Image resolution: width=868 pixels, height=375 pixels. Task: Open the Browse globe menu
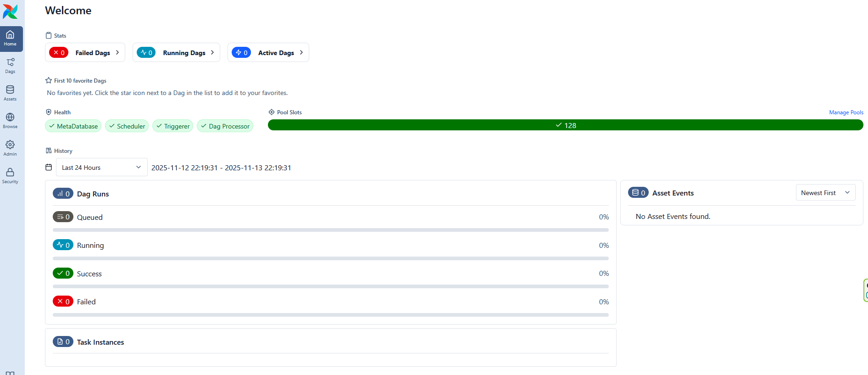pos(10,121)
